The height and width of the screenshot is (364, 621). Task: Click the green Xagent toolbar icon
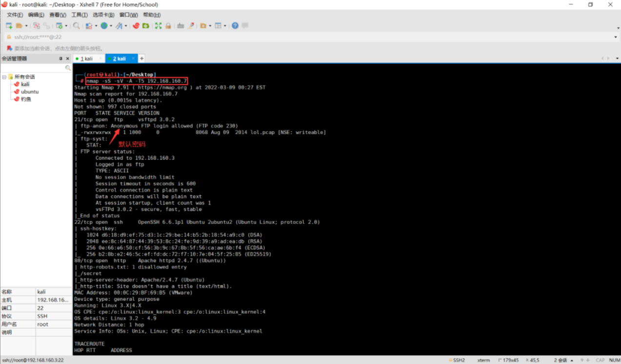pos(146,25)
